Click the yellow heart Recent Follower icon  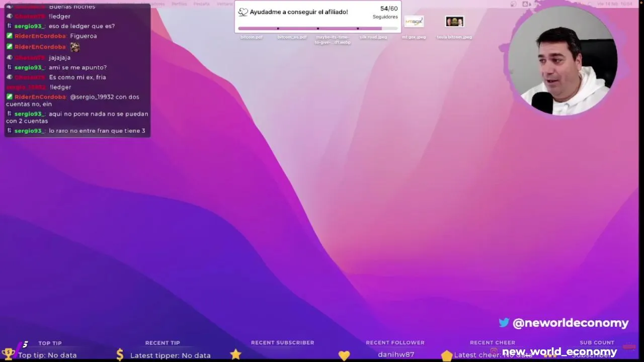[x=344, y=355]
